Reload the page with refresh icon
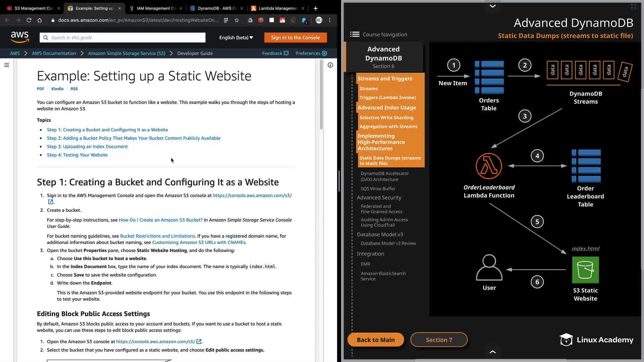The height and width of the screenshot is (362, 644). (x=29, y=20)
